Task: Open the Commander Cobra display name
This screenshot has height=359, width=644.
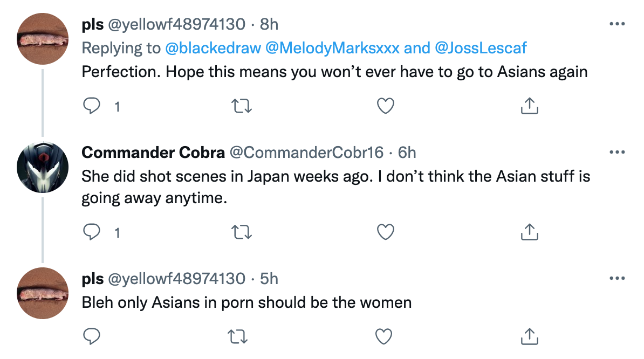Action: coord(153,153)
